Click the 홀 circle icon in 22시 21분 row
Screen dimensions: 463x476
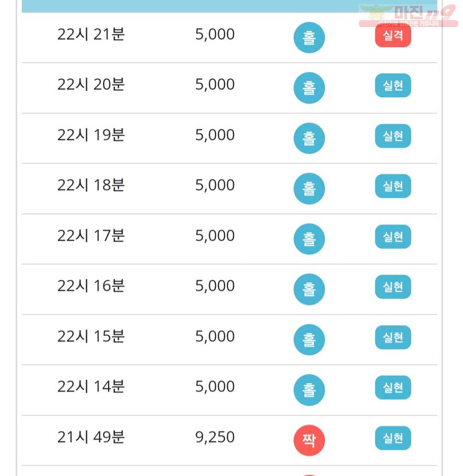pyautogui.click(x=309, y=38)
